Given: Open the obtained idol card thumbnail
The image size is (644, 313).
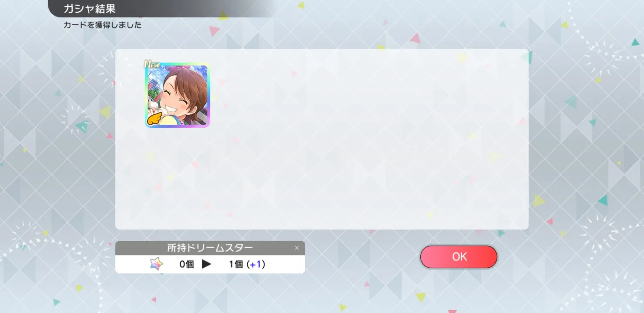Looking at the screenshot, I should pos(178,95).
